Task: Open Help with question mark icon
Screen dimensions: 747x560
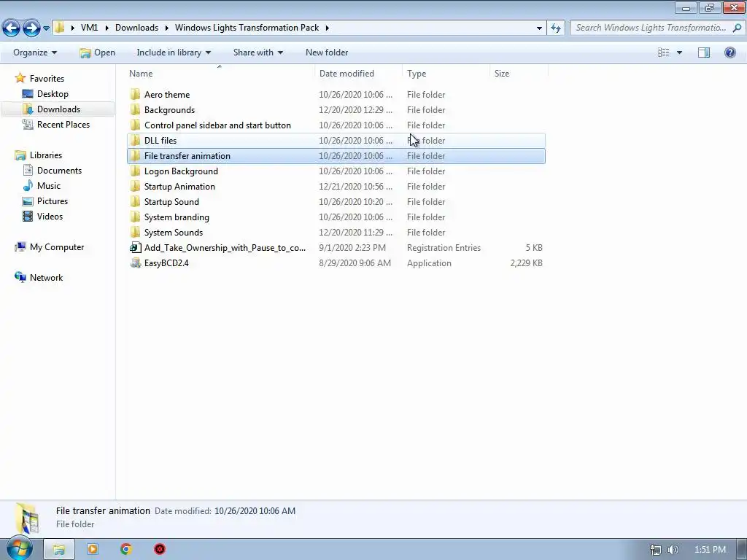Action: 729,52
